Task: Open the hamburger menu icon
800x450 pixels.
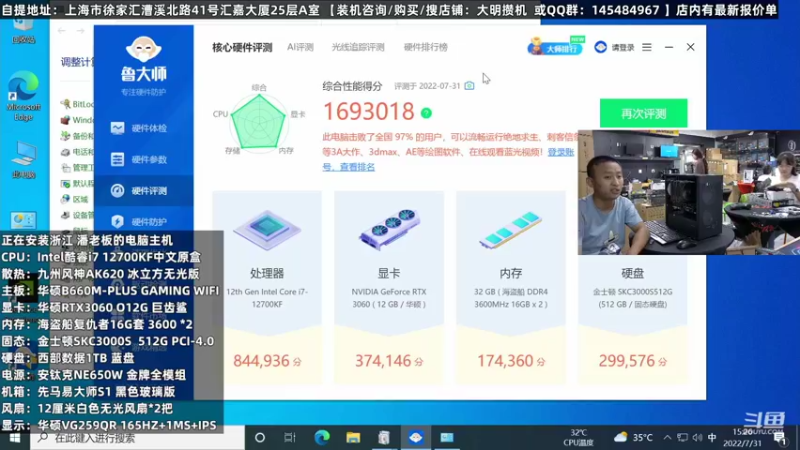Action: tap(647, 47)
